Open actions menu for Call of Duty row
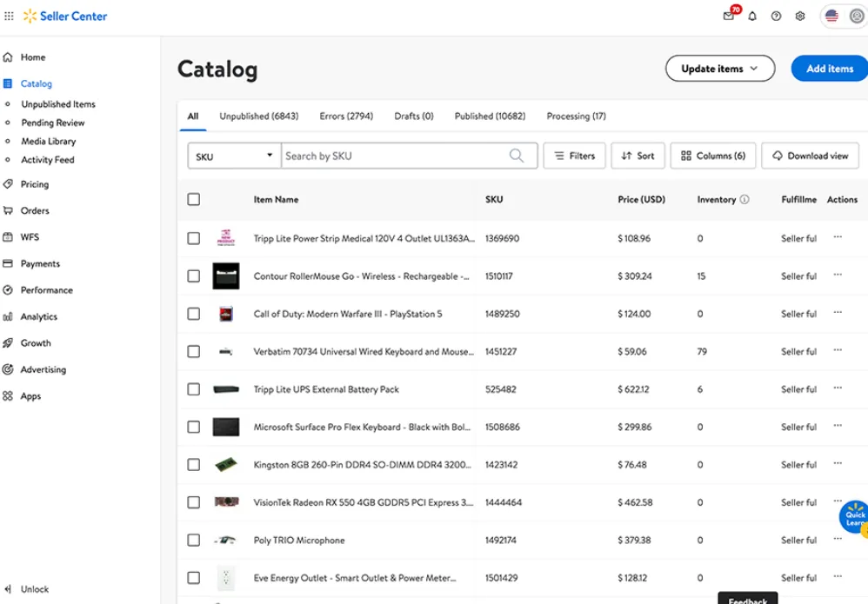This screenshot has height=604, width=868. (838, 312)
